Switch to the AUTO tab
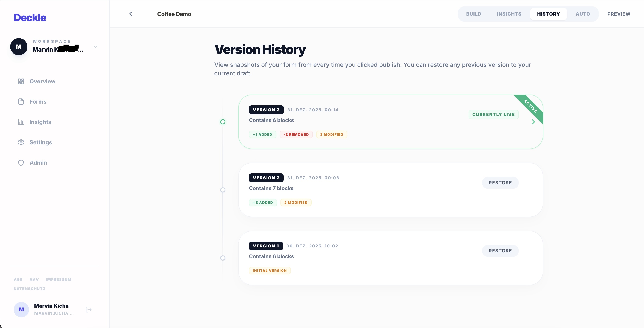 click(x=583, y=14)
